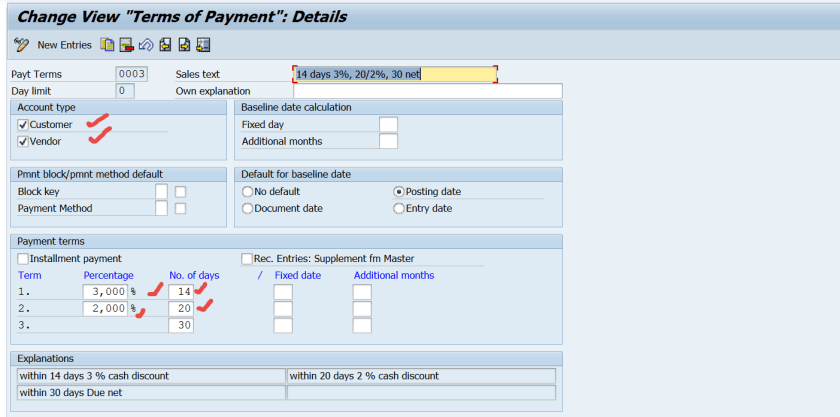
Task: Click the Fixed date column header
Action: pos(298,275)
